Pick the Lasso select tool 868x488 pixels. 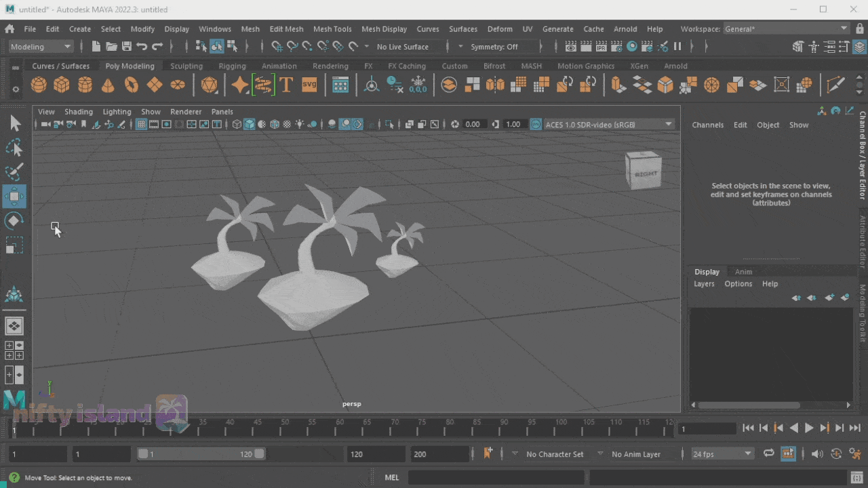[14, 148]
